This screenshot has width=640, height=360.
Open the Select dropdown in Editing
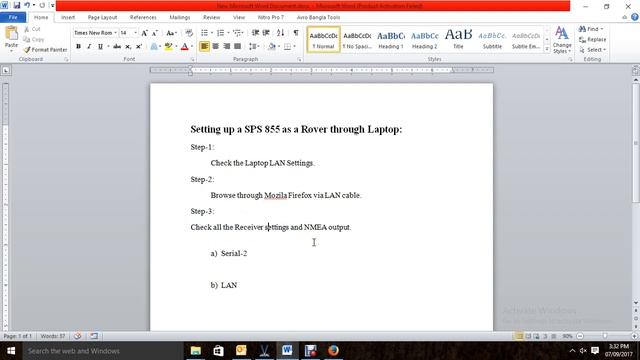click(x=592, y=49)
